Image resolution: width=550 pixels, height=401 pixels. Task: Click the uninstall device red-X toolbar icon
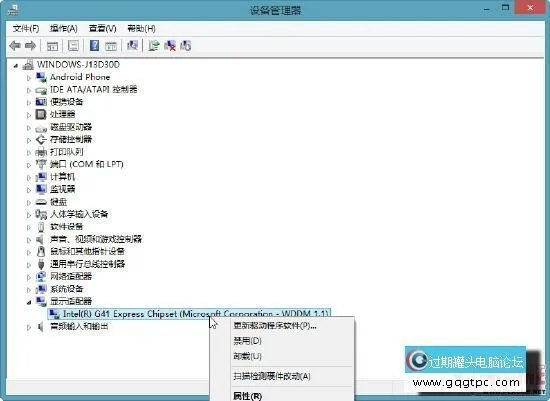[x=170, y=46]
